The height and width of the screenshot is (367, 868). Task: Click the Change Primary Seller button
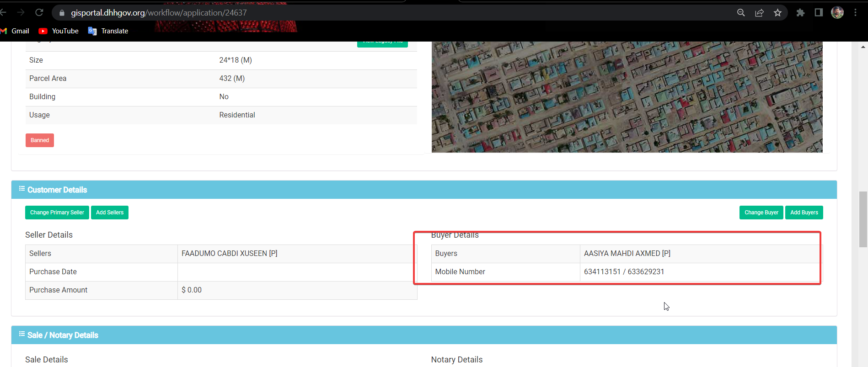pyautogui.click(x=57, y=213)
